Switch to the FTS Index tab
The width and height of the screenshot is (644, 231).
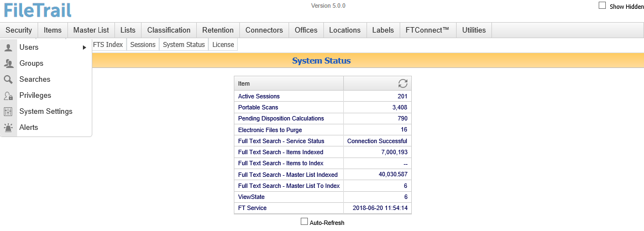click(x=108, y=45)
